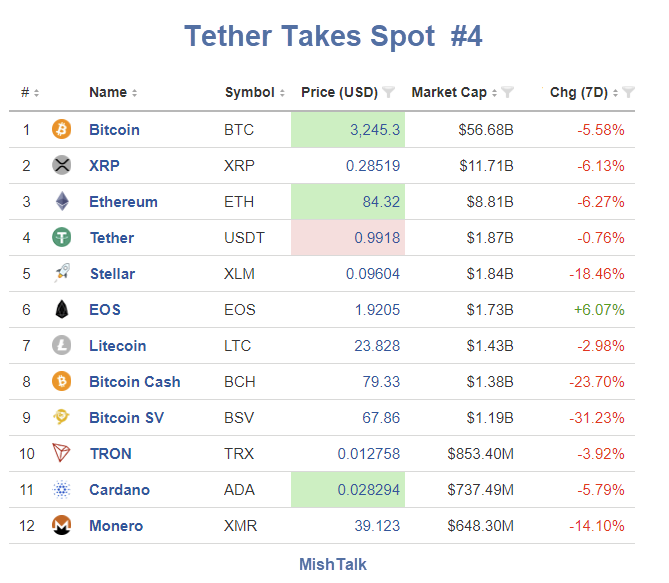669x583 pixels.
Task: Sort by the # rank column
Action: pyautogui.click(x=30, y=93)
